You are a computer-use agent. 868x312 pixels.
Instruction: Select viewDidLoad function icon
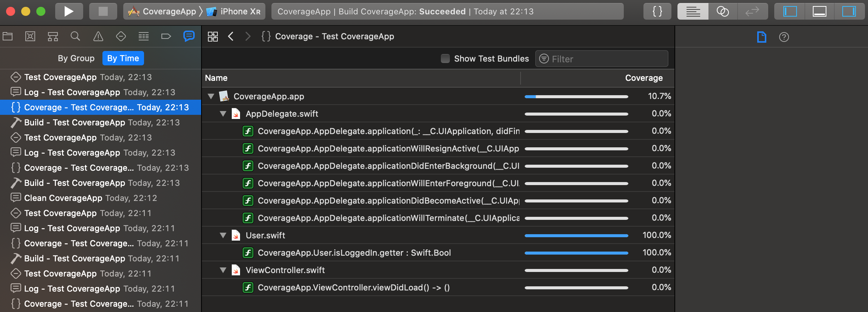pyautogui.click(x=248, y=287)
